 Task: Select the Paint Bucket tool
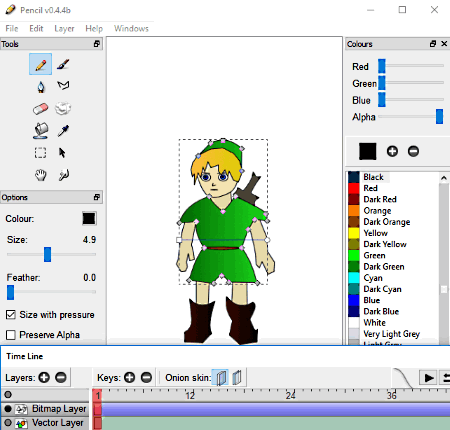click(x=41, y=130)
